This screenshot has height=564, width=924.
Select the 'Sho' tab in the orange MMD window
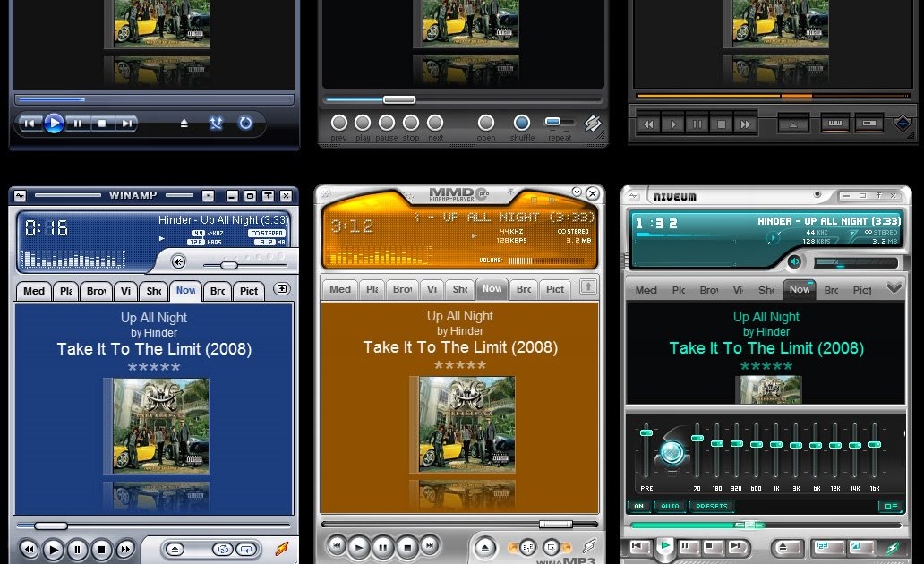click(x=460, y=289)
